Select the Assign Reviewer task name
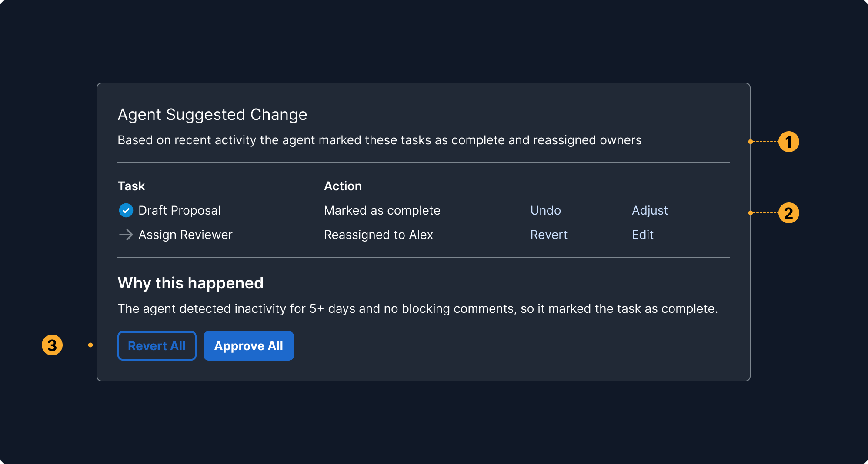The image size is (868, 464). (185, 235)
